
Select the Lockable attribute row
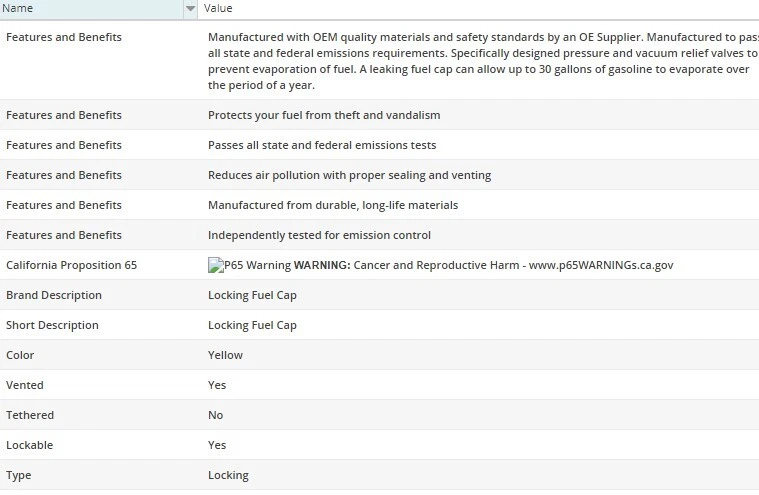point(30,445)
